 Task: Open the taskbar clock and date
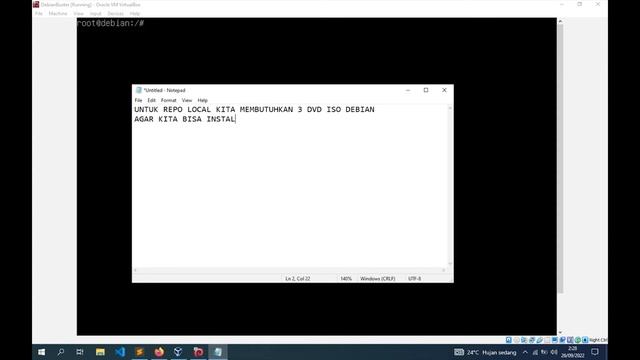pyautogui.click(x=572, y=352)
